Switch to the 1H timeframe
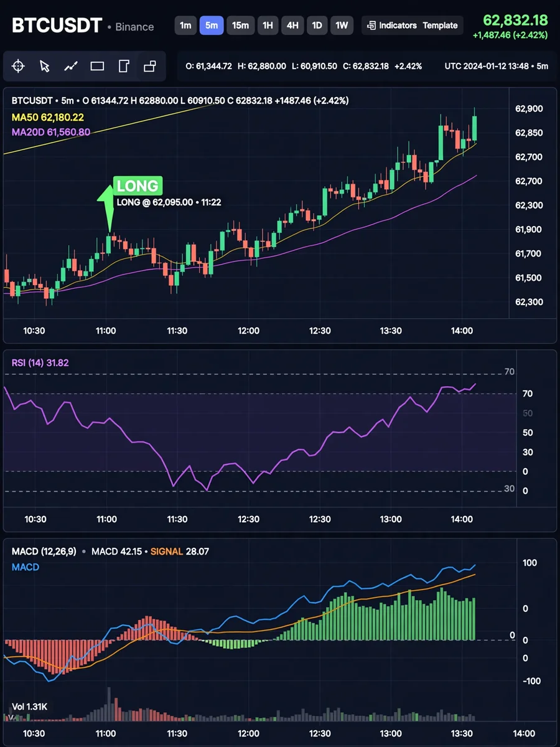Screen dimensions: 560x747 pos(268,26)
